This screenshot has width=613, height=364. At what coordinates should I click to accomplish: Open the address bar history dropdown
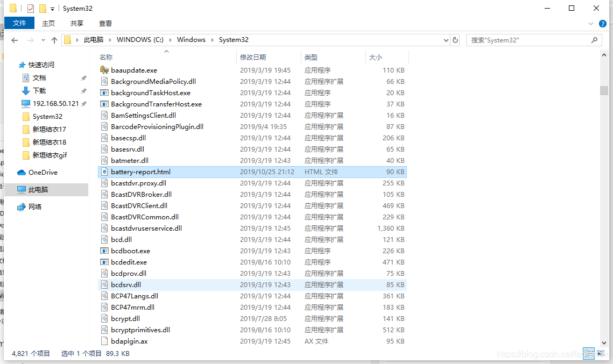coord(446,40)
